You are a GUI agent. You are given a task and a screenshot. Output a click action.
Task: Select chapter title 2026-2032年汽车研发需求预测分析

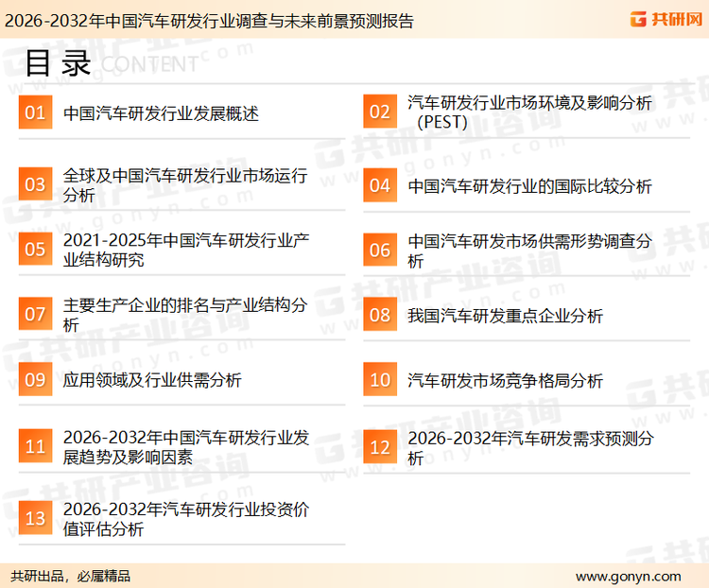click(530, 448)
